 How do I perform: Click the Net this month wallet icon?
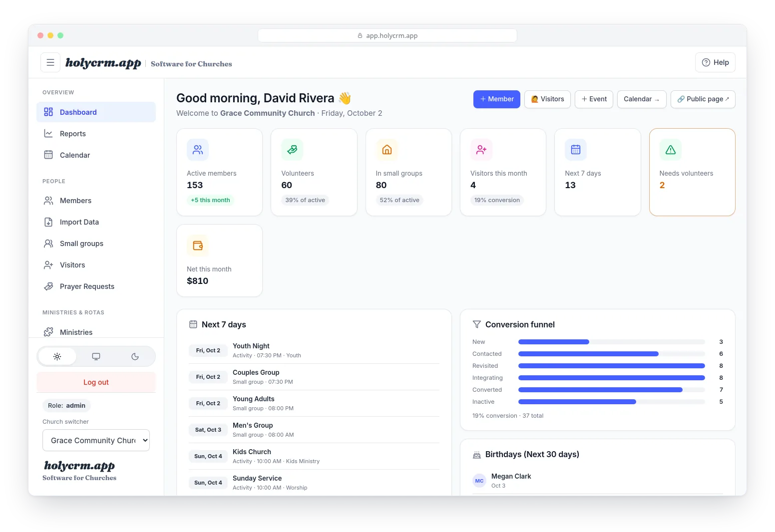pos(198,246)
